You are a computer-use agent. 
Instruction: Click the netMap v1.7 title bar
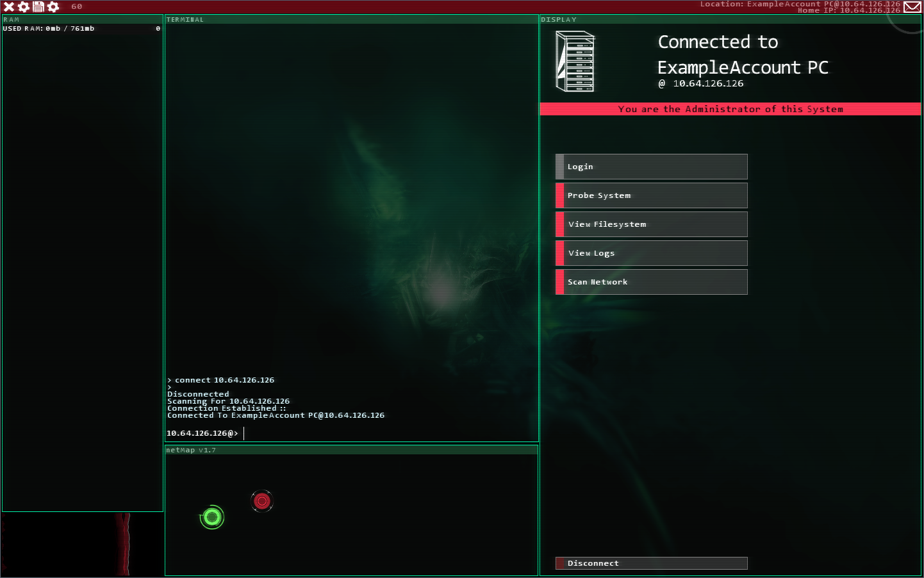coord(351,450)
